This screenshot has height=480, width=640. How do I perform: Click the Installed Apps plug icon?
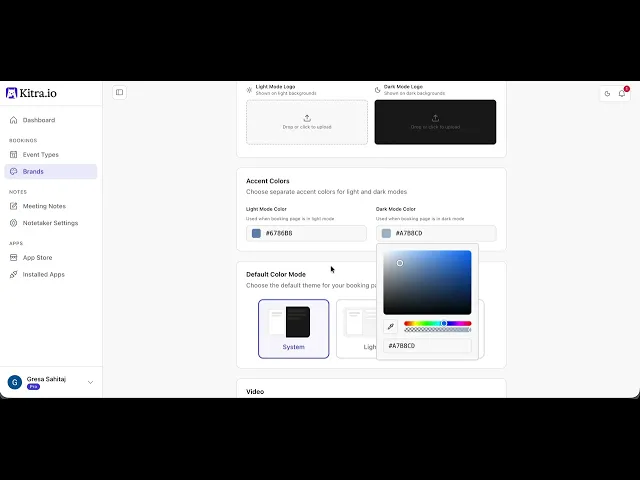(13, 274)
